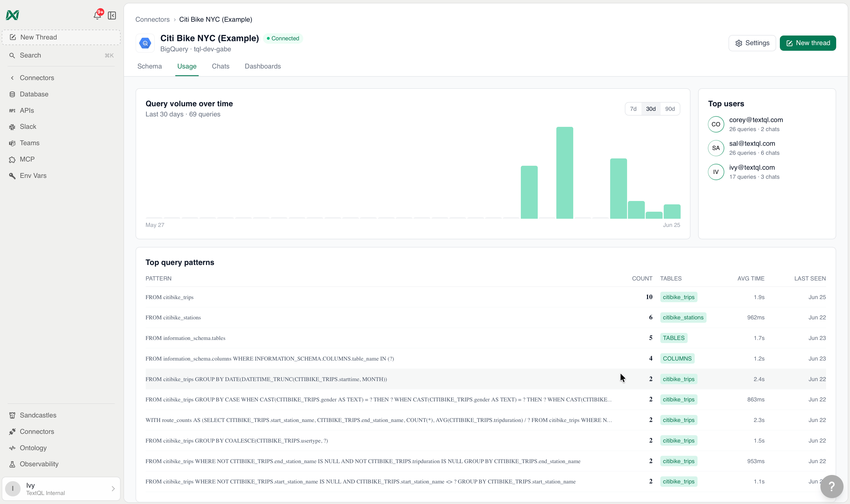Click Connectors breadcrumb link
Viewport: 850px width, 504px height.
152,19
